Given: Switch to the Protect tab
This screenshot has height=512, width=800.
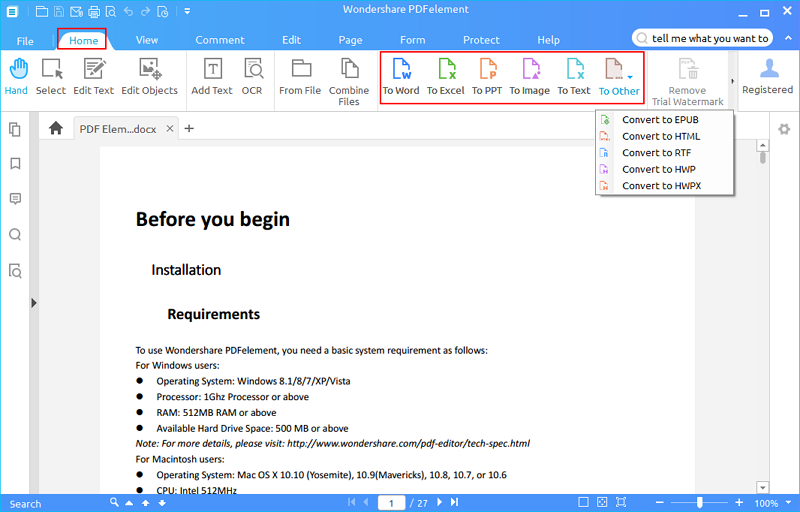Looking at the screenshot, I should click(x=481, y=40).
